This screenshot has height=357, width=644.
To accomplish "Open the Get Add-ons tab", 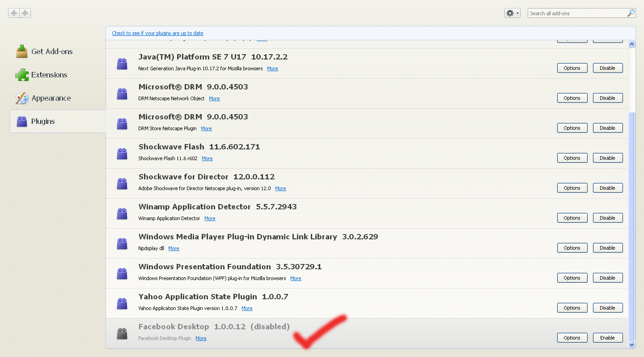I will point(51,51).
